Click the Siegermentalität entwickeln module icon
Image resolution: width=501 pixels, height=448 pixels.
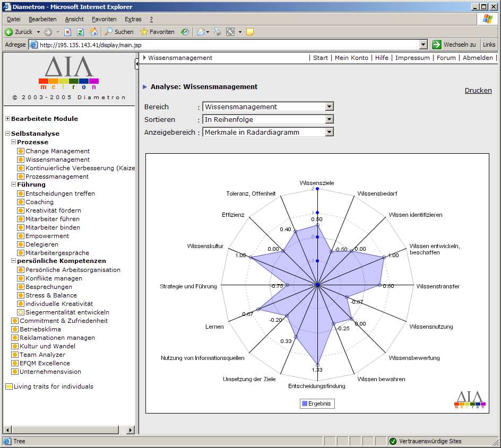pyautogui.click(x=21, y=312)
